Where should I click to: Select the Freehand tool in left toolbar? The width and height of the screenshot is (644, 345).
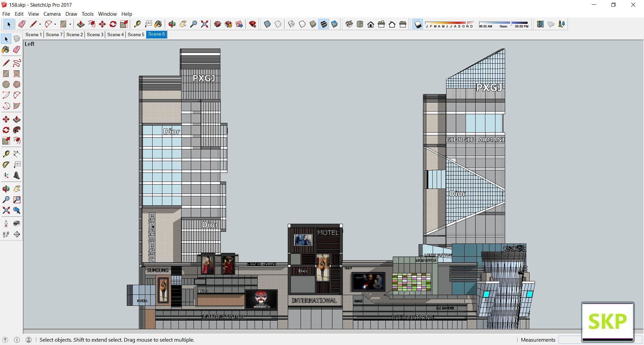coord(17,63)
